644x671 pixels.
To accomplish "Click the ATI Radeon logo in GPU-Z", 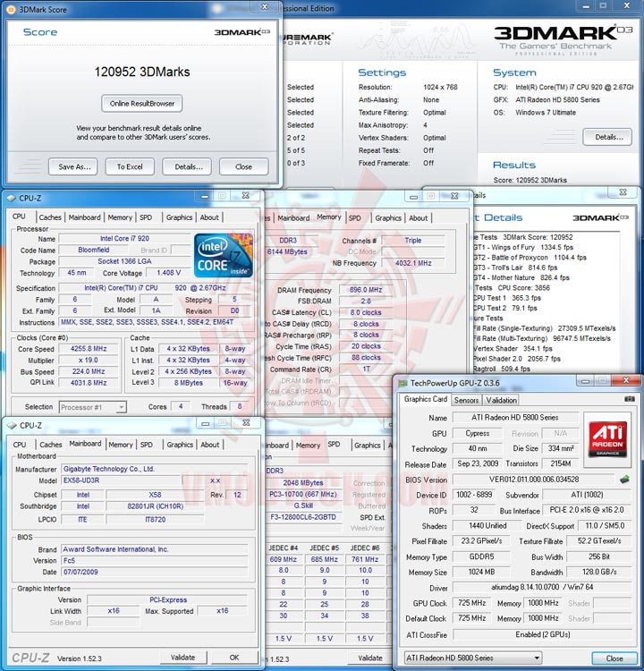I will tap(607, 439).
